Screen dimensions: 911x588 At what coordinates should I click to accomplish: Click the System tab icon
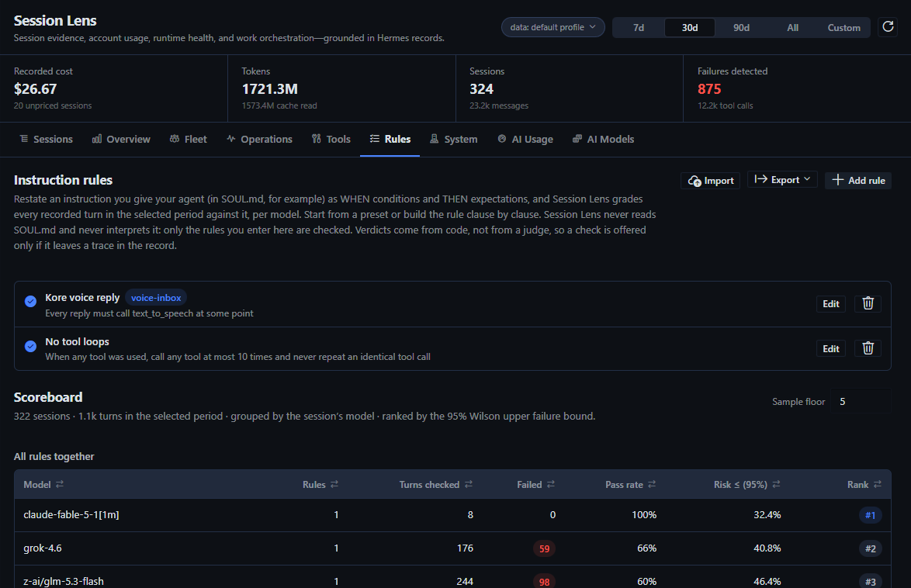pos(434,138)
